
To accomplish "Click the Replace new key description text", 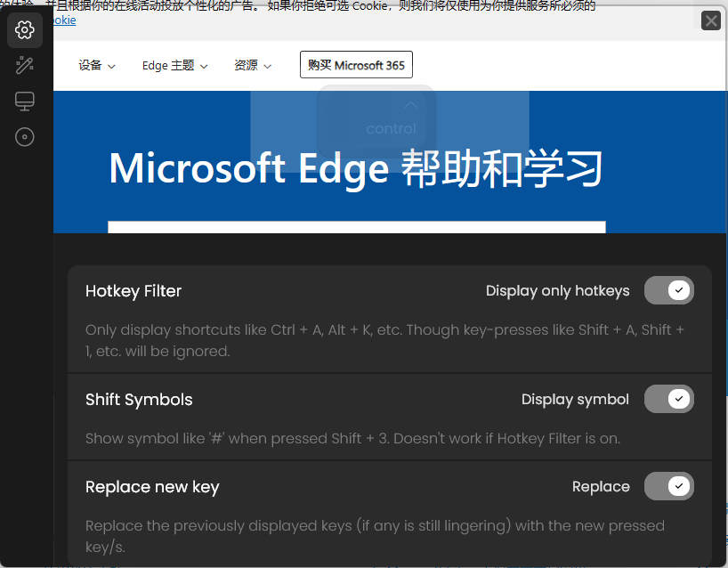I will tap(376, 537).
